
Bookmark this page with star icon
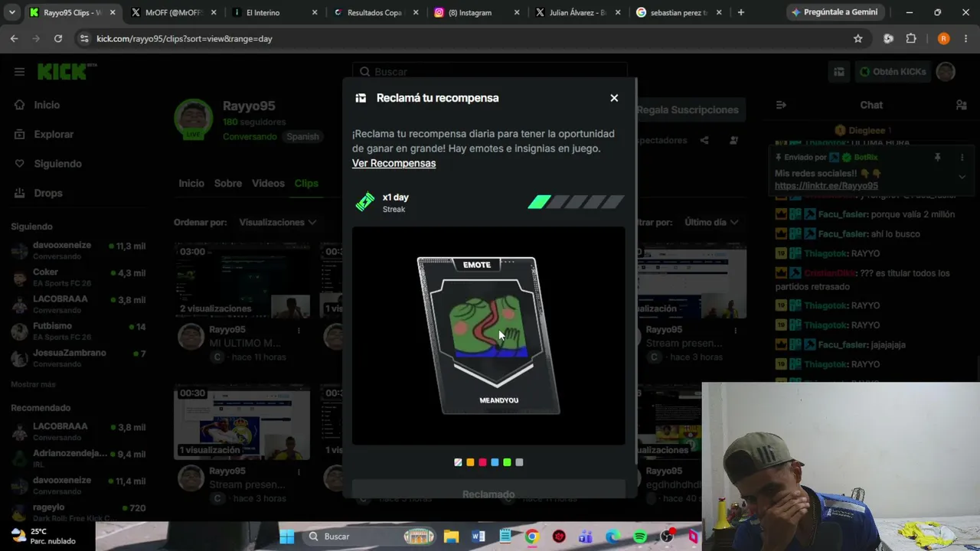(x=858, y=38)
